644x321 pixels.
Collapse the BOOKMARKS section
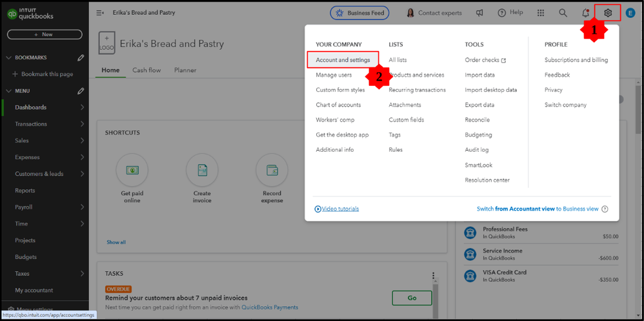coord(8,57)
